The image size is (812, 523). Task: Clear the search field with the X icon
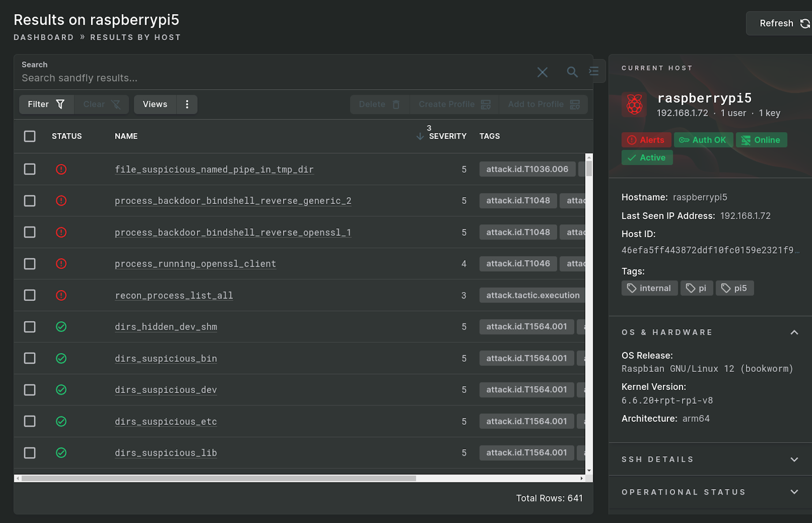click(542, 72)
